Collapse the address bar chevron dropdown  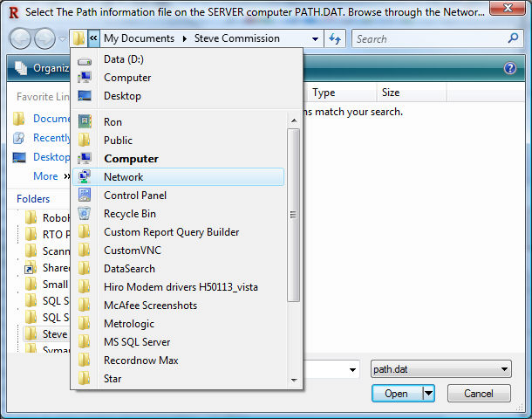tap(93, 38)
